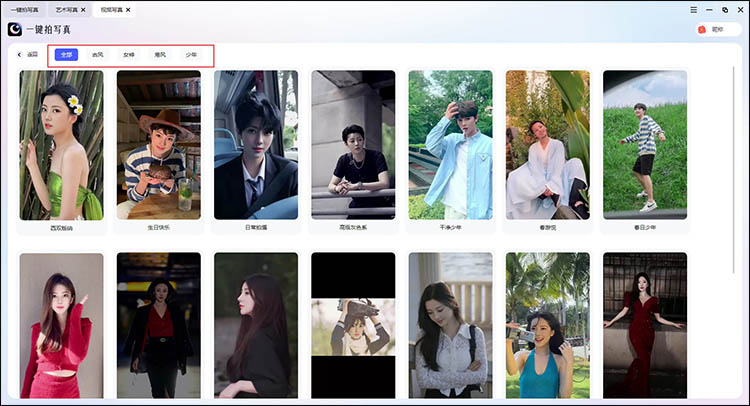Screen dimensions: 750x406
Task: Open the 高级灰色系 black tee template
Action: point(353,145)
